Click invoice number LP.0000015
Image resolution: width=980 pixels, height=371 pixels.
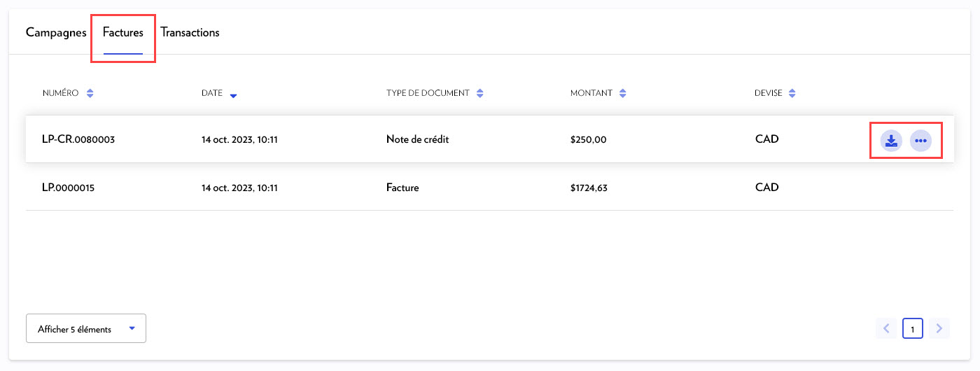point(69,188)
